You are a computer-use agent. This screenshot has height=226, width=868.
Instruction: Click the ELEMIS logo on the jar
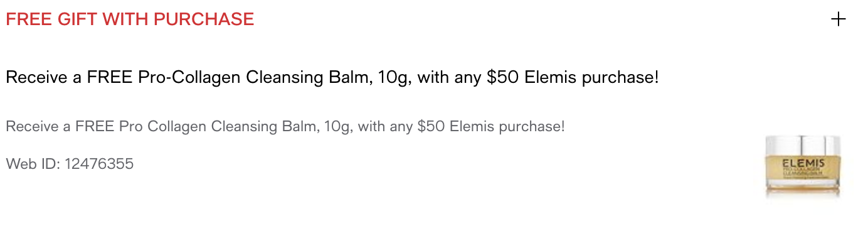tap(803, 163)
